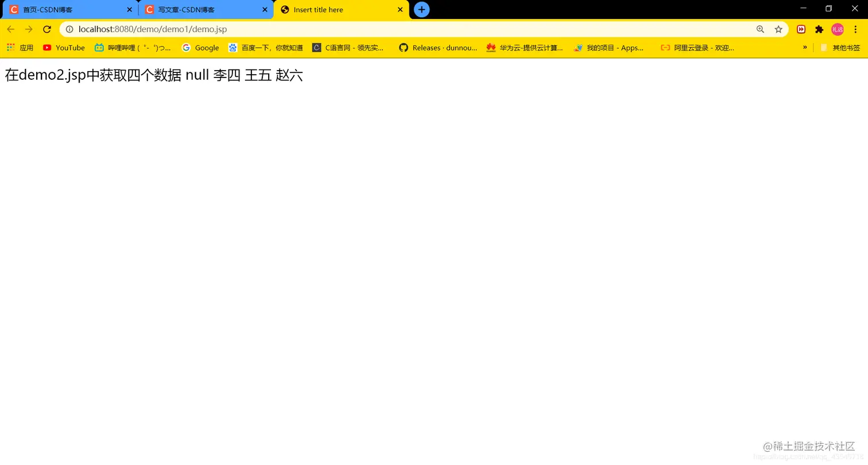Open the C语言网 bookmark
Viewport: 868px width, 465px height.
tap(349, 48)
